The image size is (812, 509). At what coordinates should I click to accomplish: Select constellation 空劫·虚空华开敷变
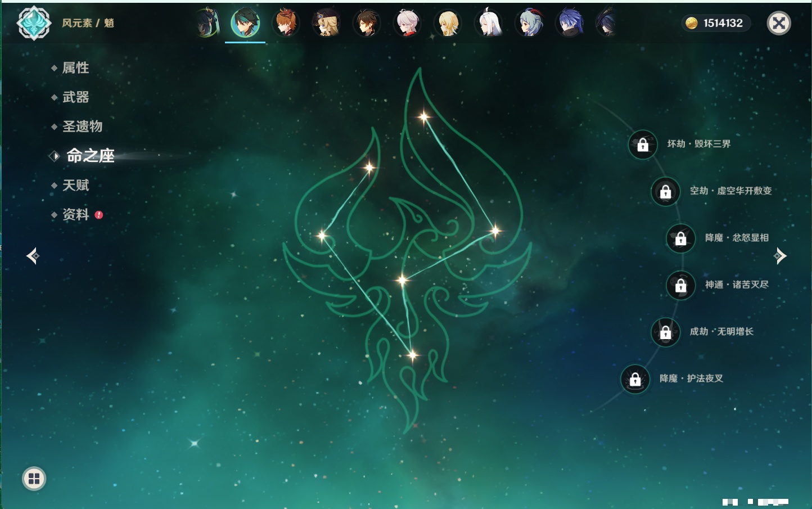coord(730,191)
